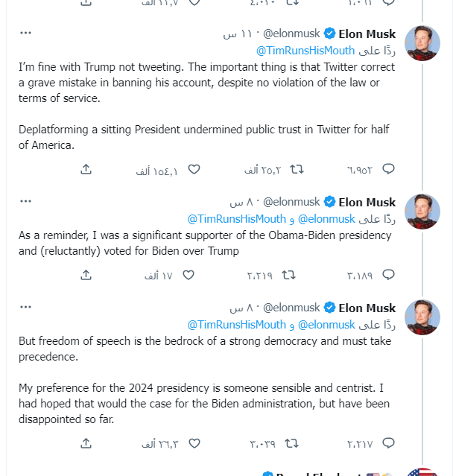Retweet the Obama-Biden presidency tweet
The height and width of the screenshot is (476, 453).
(289, 276)
